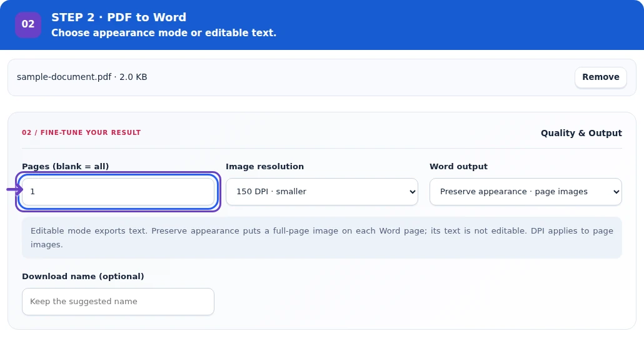The width and height of the screenshot is (644, 341).
Task: Click the 02 step badge icon
Action: coord(28,24)
